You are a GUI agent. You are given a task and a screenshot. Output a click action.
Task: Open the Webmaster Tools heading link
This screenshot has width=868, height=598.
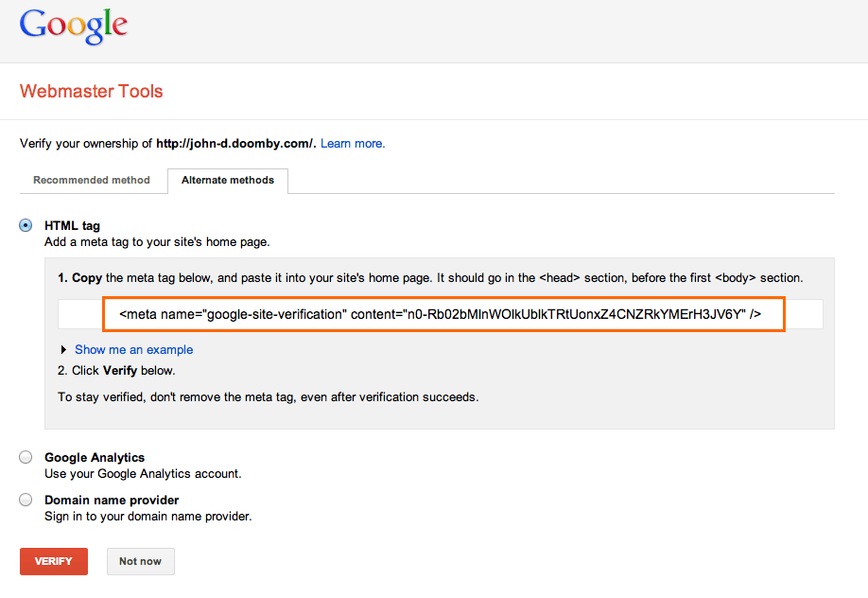[92, 91]
